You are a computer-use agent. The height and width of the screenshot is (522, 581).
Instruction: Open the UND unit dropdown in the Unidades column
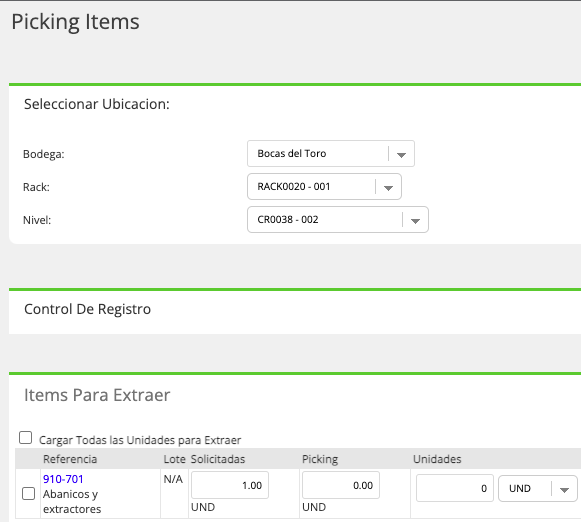click(x=538, y=488)
